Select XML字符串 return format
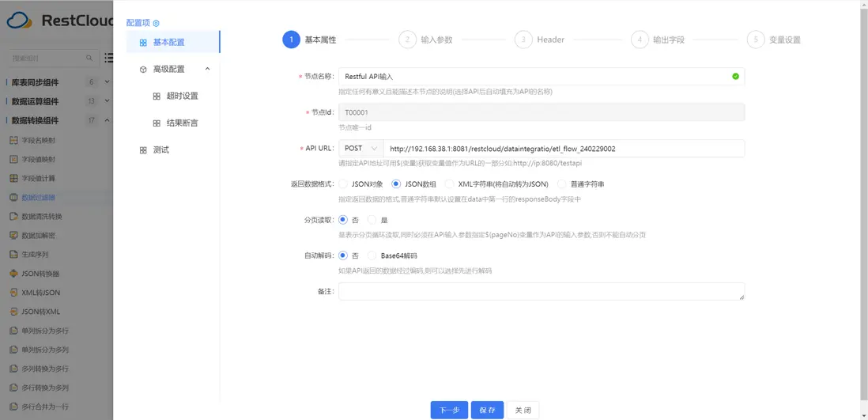The image size is (868, 420). pyautogui.click(x=450, y=184)
